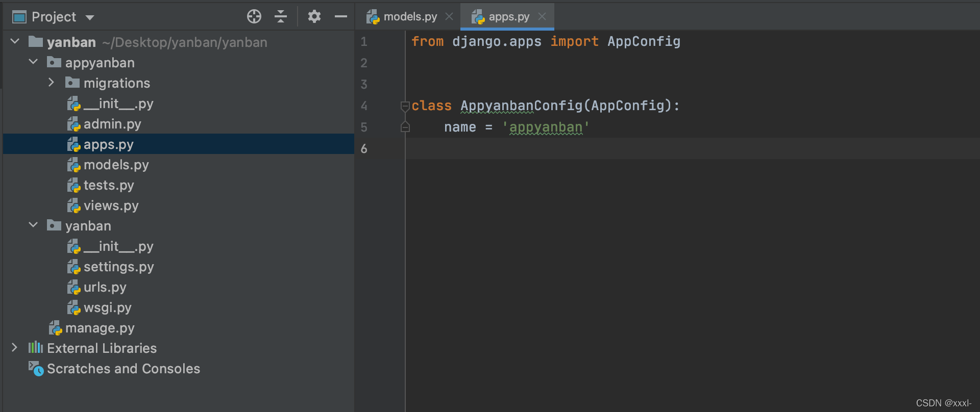The height and width of the screenshot is (412, 980).
Task: Collapse the inner yanban package folder
Action: [x=33, y=225]
